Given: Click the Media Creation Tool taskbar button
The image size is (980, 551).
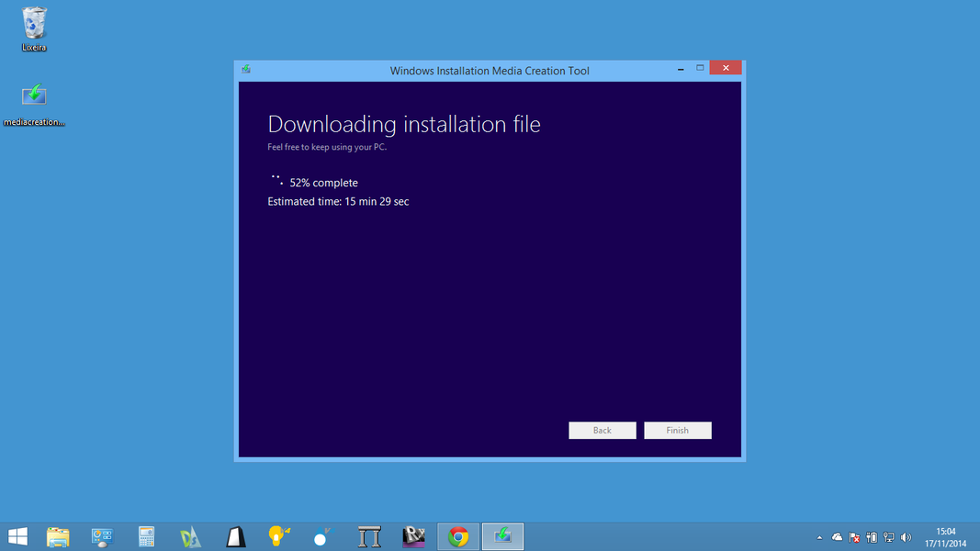Looking at the screenshot, I should tap(502, 537).
